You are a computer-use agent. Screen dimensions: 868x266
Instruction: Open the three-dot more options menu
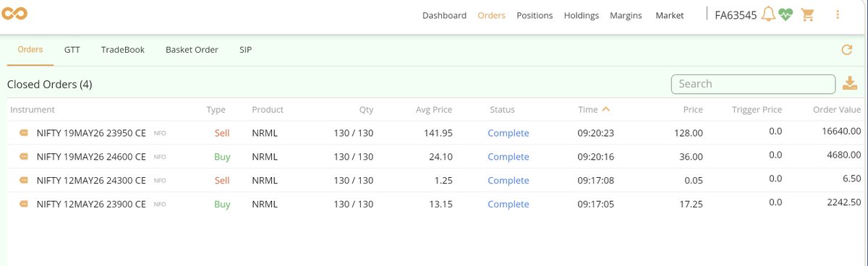pos(837,14)
